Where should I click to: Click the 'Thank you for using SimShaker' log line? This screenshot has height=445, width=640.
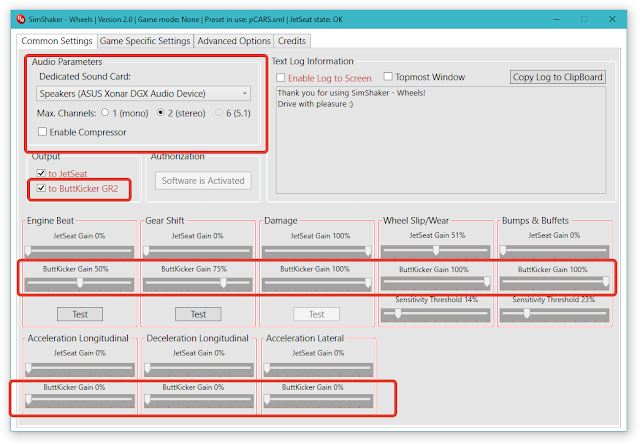point(351,93)
